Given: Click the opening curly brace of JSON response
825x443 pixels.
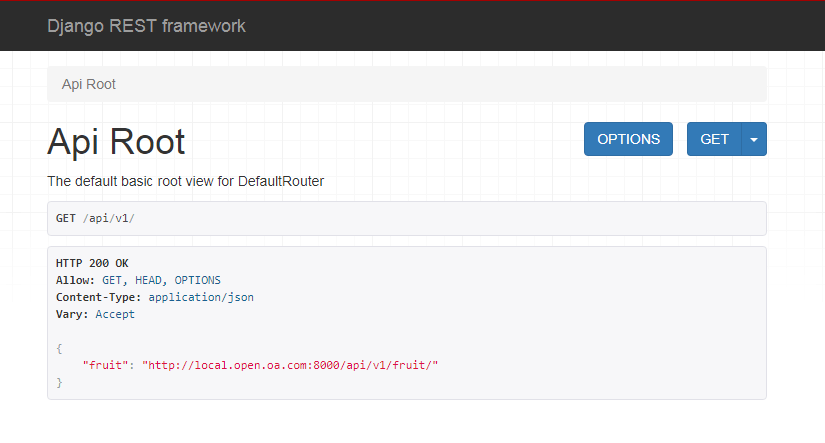Looking at the screenshot, I should click(x=59, y=348).
